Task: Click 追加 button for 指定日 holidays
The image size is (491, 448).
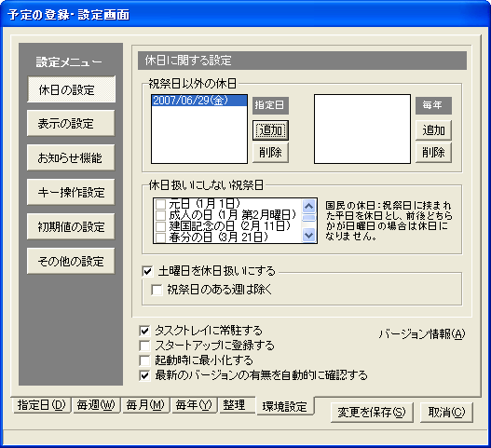Action: tap(270, 129)
